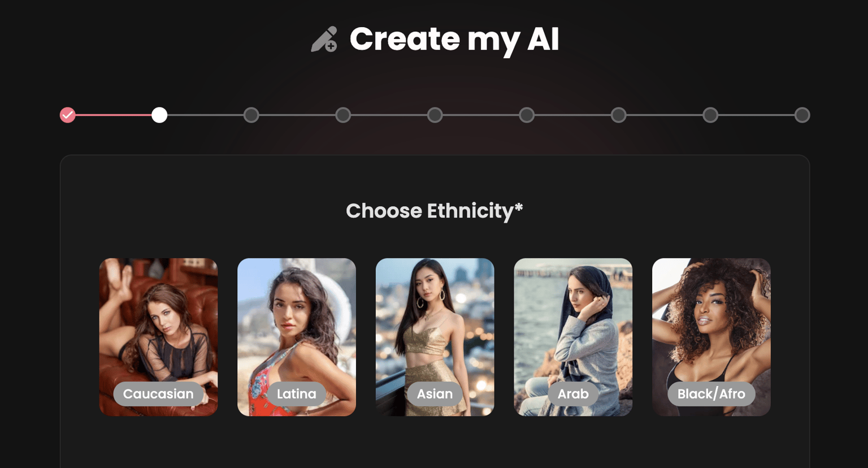
Task: Pick the Black/Afro ethnicity card
Action: (x=711, y=337)
